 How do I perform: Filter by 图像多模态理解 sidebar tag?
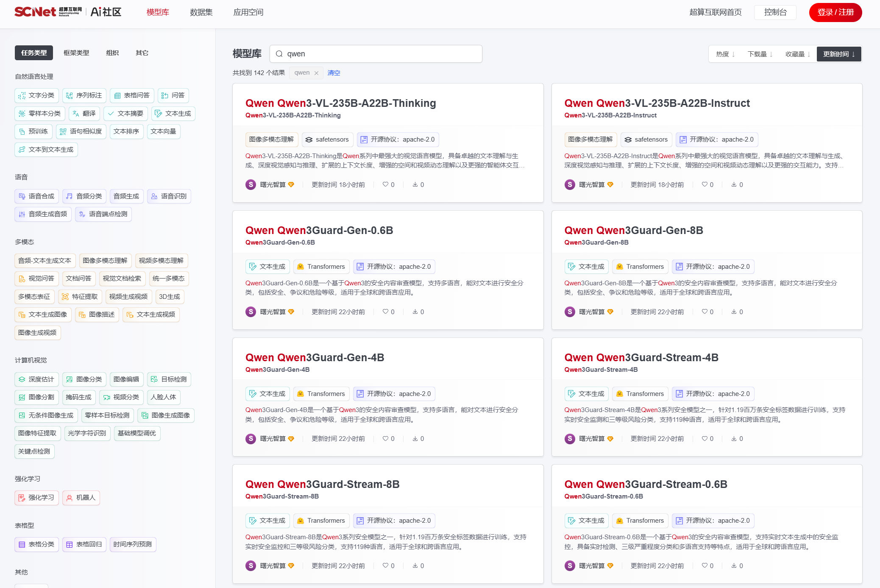(105, 261)
